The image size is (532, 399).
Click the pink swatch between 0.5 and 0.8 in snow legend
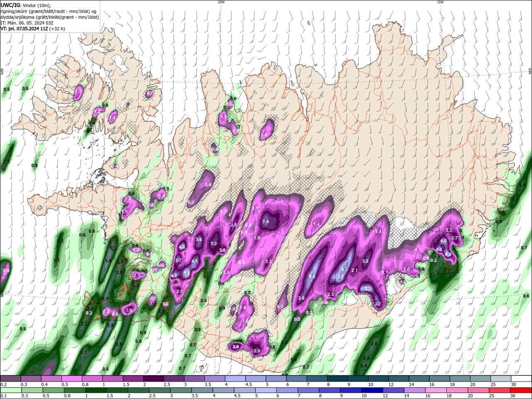click(x=71, y=379)
